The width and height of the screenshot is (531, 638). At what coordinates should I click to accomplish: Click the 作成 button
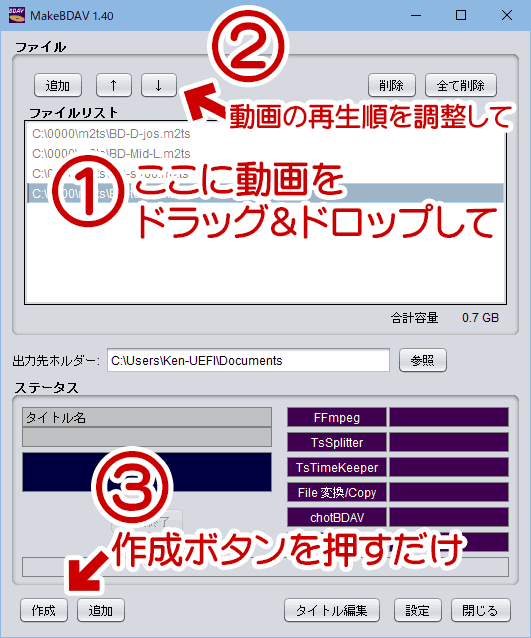point(44,610)
